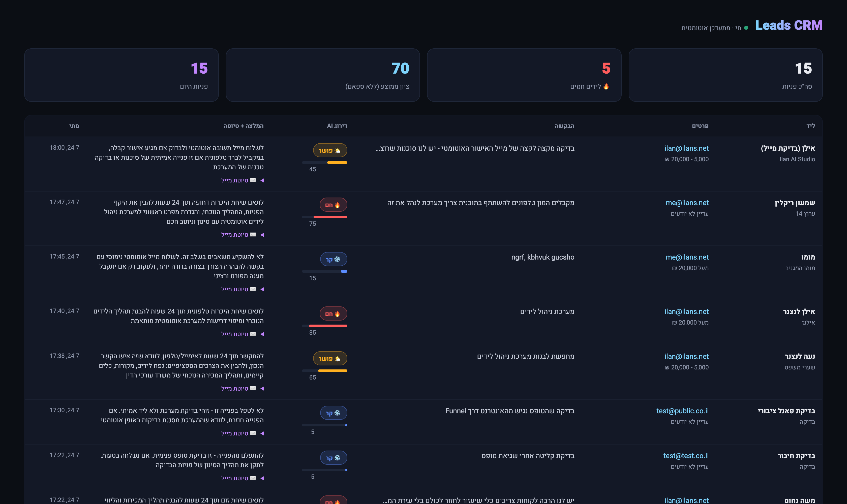Click the score bar showing 85
847x504 pixels.
[x=324, y=326]
